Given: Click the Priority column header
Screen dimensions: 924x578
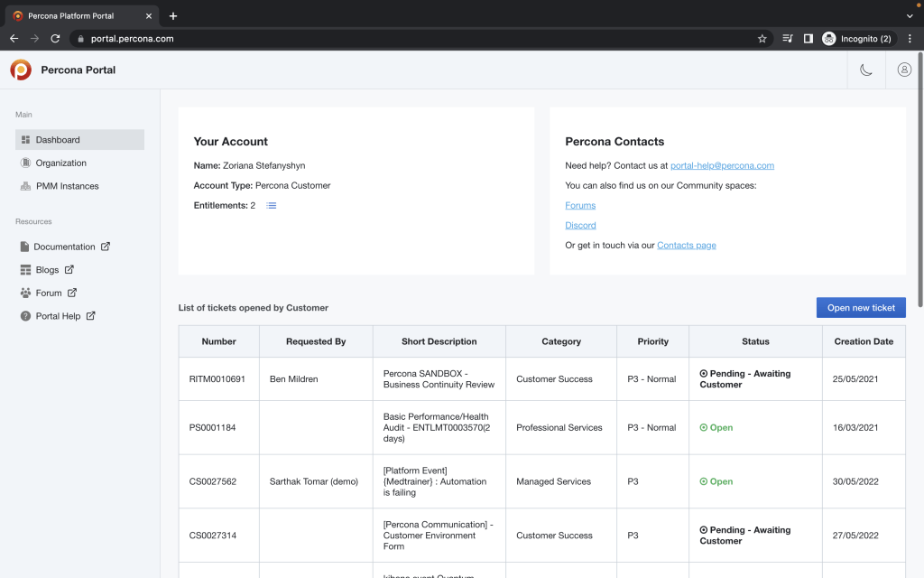Looking at the screenshot, I should 653,341.
